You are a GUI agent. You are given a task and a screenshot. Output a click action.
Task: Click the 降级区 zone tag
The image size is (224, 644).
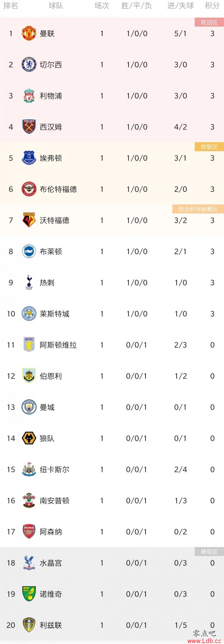click(209, 552)
